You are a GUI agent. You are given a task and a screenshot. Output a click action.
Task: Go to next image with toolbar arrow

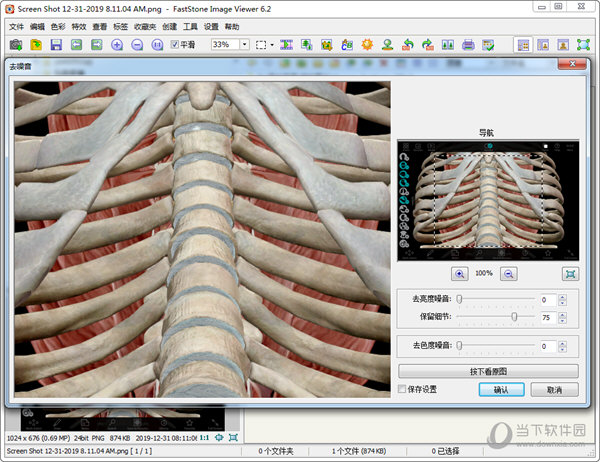coord(96,45)
